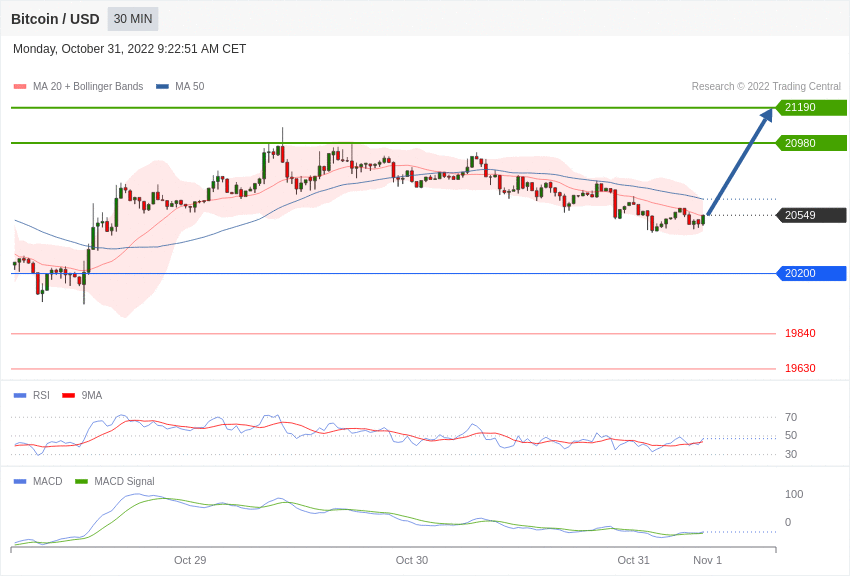This screenshot has width=850, height=576.
Task: Click the 19840 red support label
Action: 800,333
